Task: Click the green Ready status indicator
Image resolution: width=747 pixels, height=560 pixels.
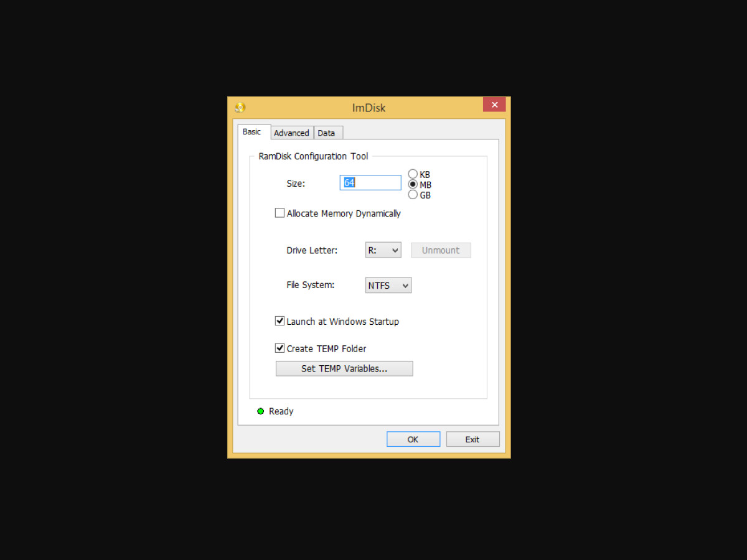Action: (260, 411)
